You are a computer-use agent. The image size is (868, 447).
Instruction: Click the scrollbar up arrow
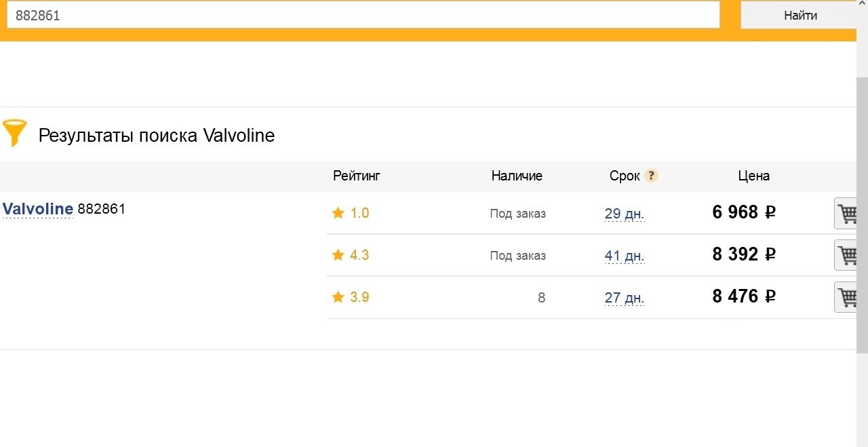click(863, 4)
